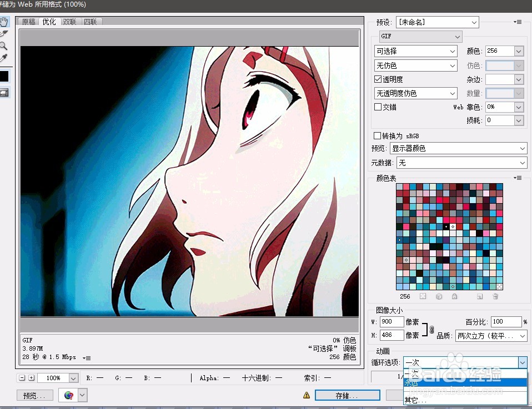Click the lock selected color icon
The height and width of the screenshot is (409, 532).
(455, 296)
